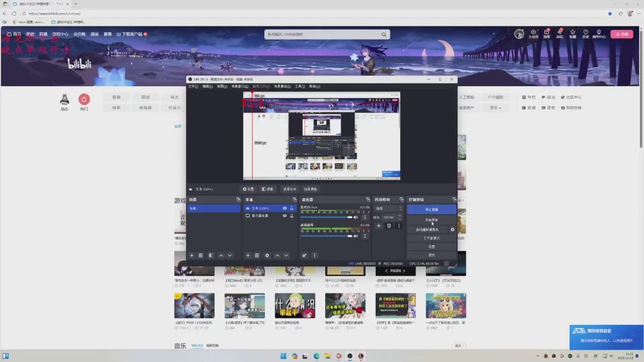Open the 文件 (File) menu in OBS
The width and height of the screenshot is (644, 362).
pos(193,86)
